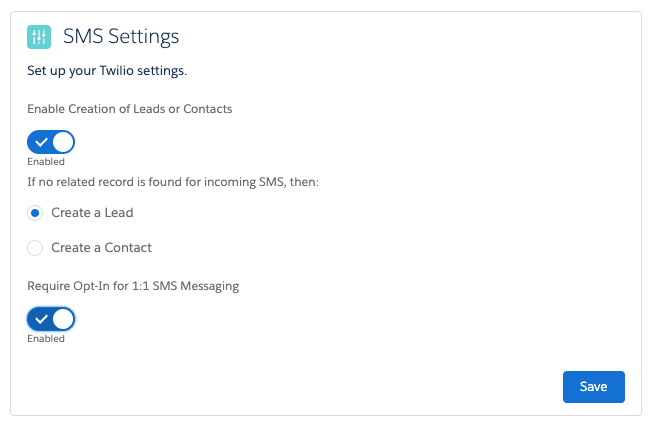Screen dimensions: 652x426
Task: Click 'Enabled' label under Leads or Contacts toggle
Action: (46, 161)
